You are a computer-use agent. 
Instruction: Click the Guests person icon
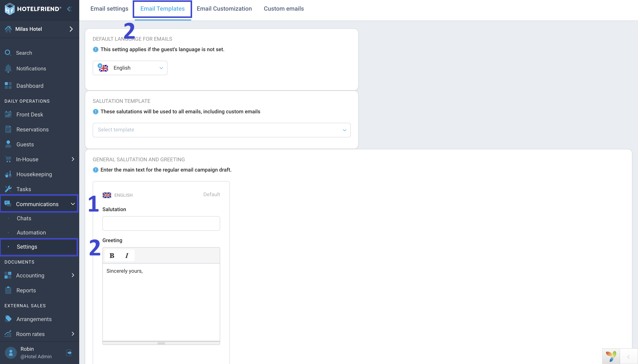coord(8,144)
